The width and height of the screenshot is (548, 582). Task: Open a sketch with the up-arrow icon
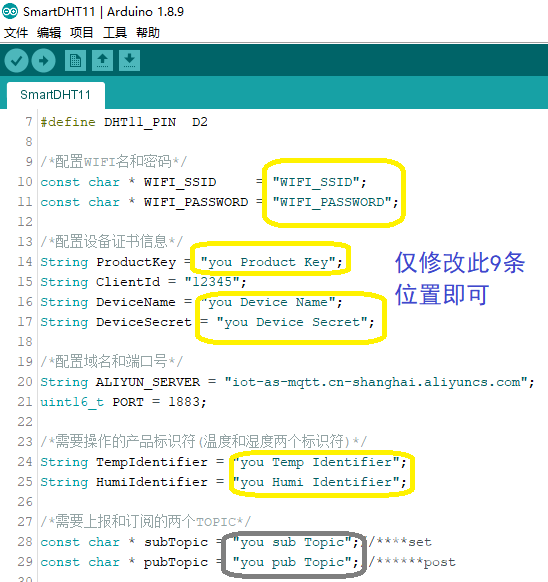102,61
